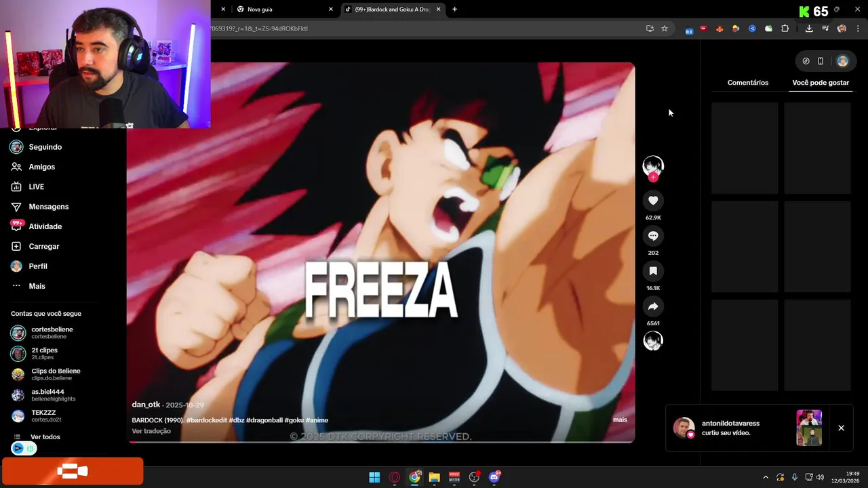The width and height of the screenshot is (868, 488).
Task: Open the media controls music icon
Action: coord(825,28)
